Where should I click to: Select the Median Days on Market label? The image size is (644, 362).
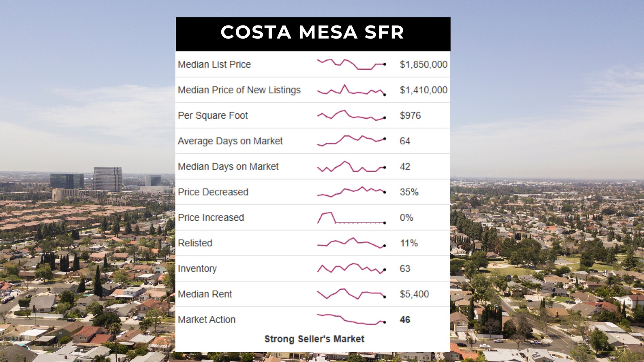pyautogui.click(x=228, y=167)
